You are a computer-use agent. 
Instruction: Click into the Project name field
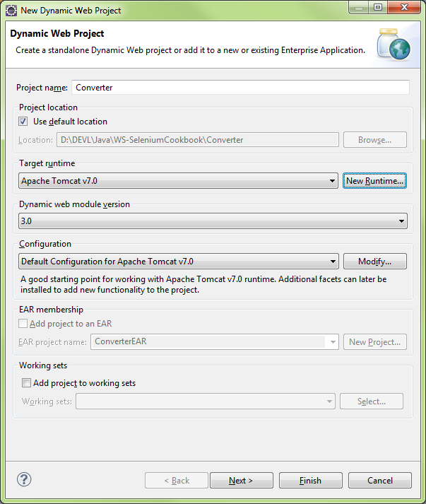coord(240,88)
